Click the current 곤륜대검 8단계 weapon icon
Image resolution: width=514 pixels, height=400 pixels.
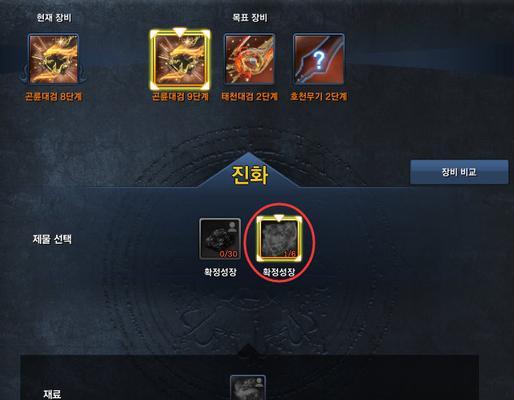(x=53, y=59)
